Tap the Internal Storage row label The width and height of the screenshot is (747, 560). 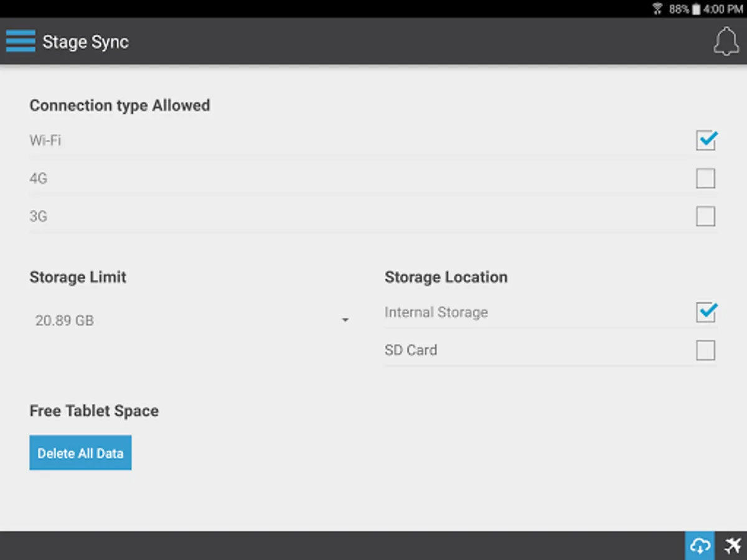(436, 312)
